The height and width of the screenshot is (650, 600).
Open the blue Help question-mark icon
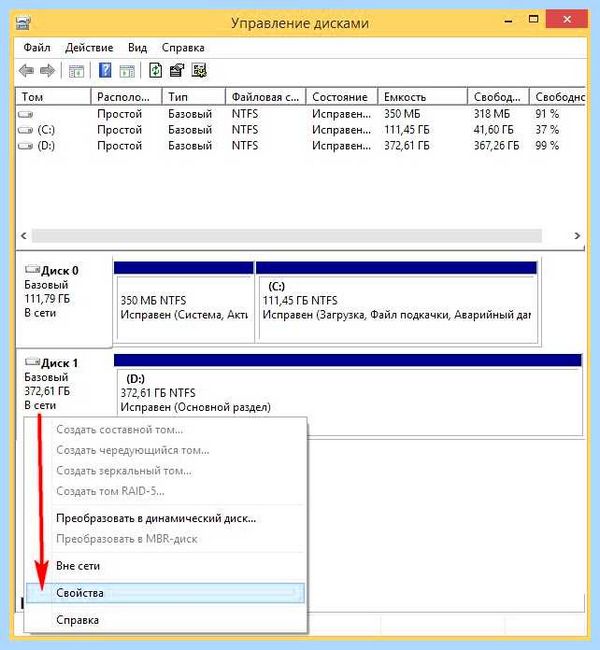tap(105, 70)
